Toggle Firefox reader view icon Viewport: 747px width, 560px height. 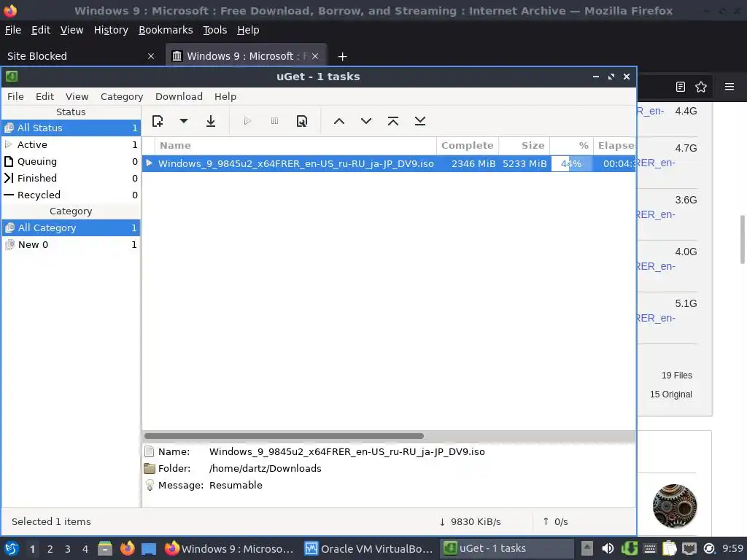[x=681, y=87]
